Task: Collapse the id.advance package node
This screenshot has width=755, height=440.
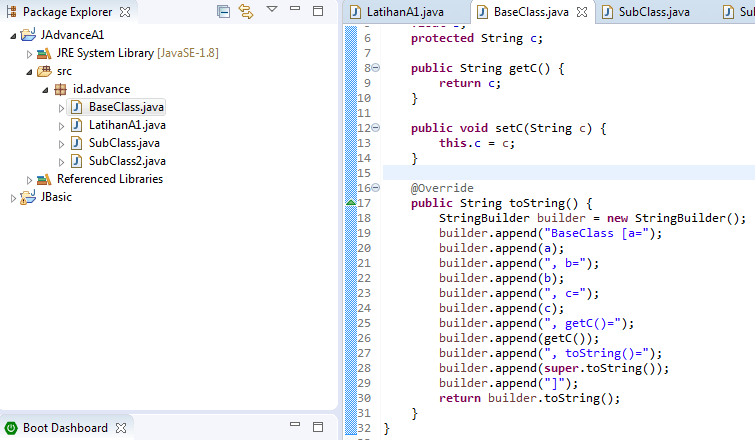Action: pyautogui.click(x=45, y=90)
